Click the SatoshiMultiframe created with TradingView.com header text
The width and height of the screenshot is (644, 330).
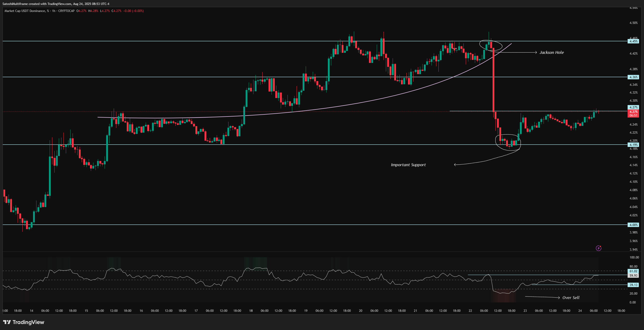point(56,4)
